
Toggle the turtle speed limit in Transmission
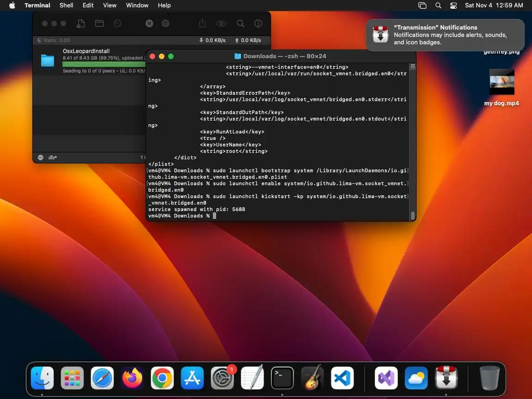coord(53,157)
